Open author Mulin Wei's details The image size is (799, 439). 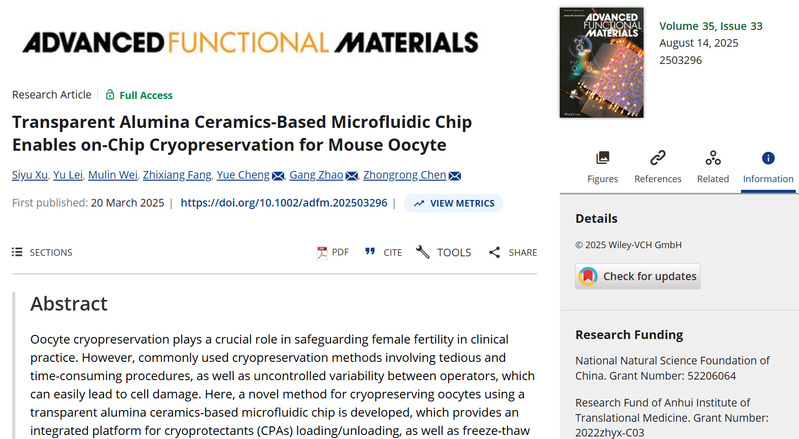pos(113,176)
